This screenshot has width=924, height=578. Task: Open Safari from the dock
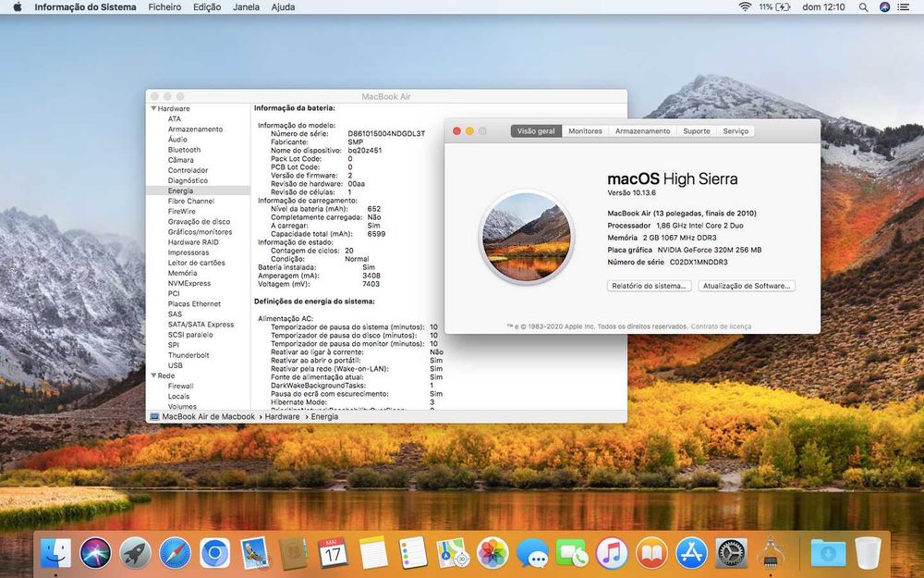click(x=175, y=553)
